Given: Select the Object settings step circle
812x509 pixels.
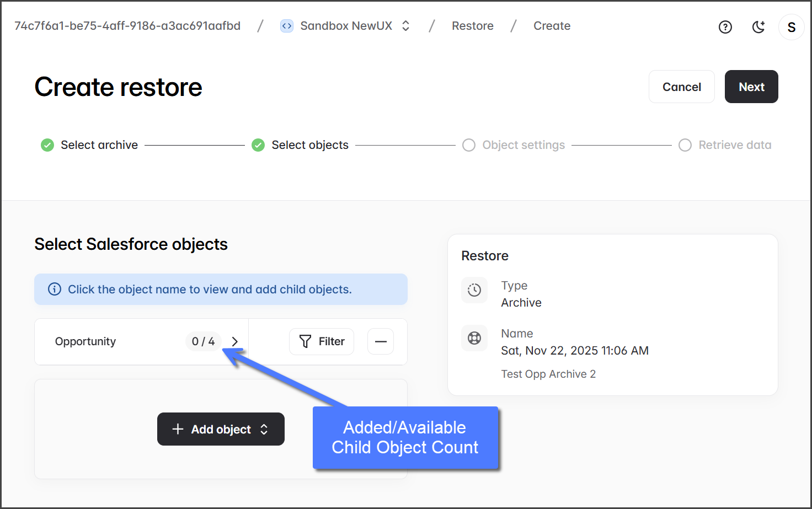Looking at the screenshot, I should [469, 145].
